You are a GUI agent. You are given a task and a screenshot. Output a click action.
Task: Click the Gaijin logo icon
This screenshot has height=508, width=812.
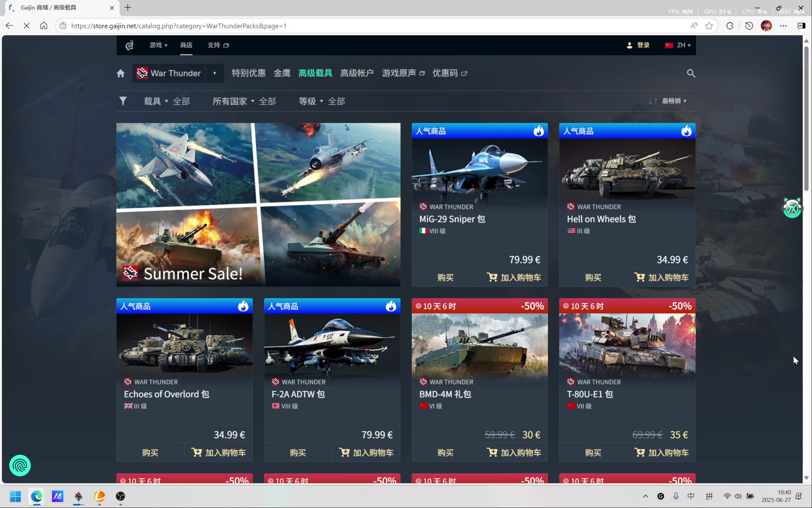coord(130,45)
